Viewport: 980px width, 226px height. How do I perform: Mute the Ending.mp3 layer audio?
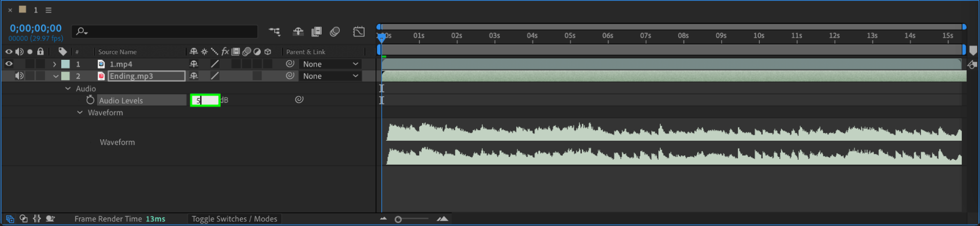point(19,76)
